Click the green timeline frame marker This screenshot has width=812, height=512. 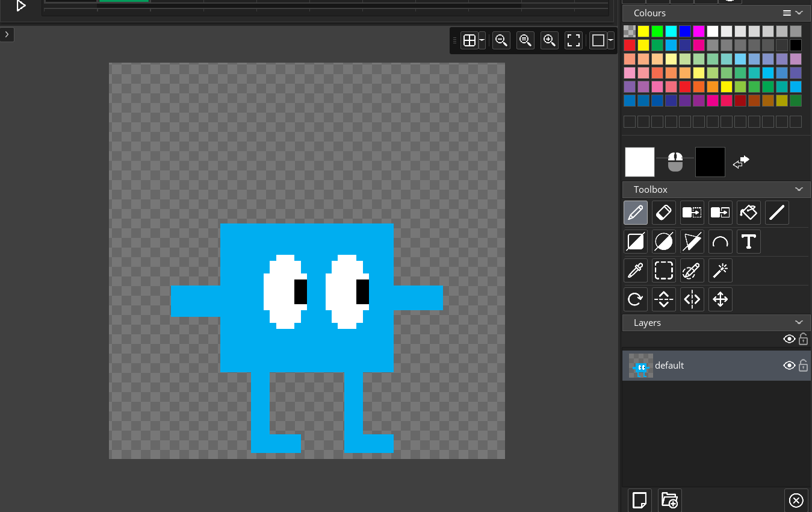[x=124, y=1]
